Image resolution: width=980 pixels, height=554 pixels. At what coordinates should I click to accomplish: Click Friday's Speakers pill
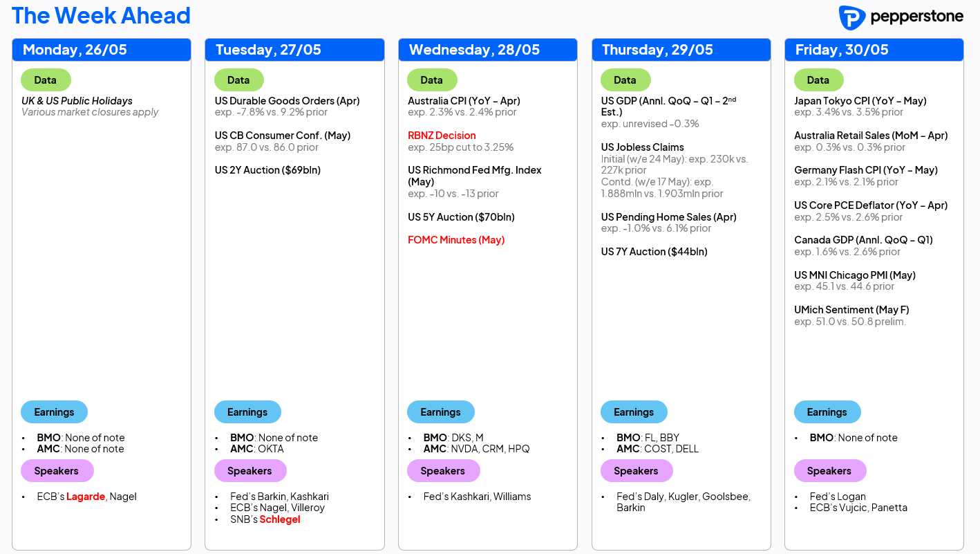(829, 470)
